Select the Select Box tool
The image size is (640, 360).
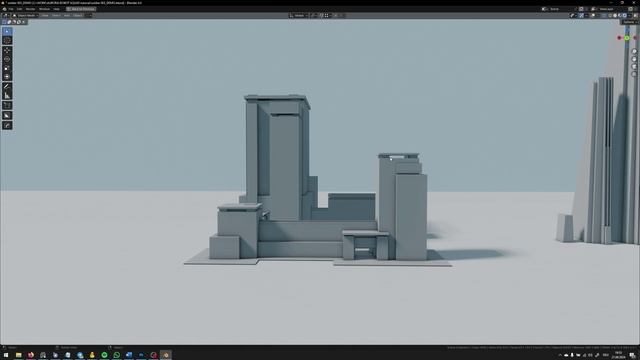click(7, 31)
